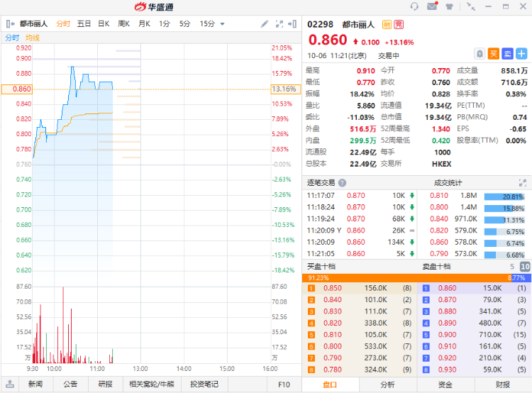
Task: Click the 11:21:05 trade row
Action: pyautogui.click(x=360, y=253)
